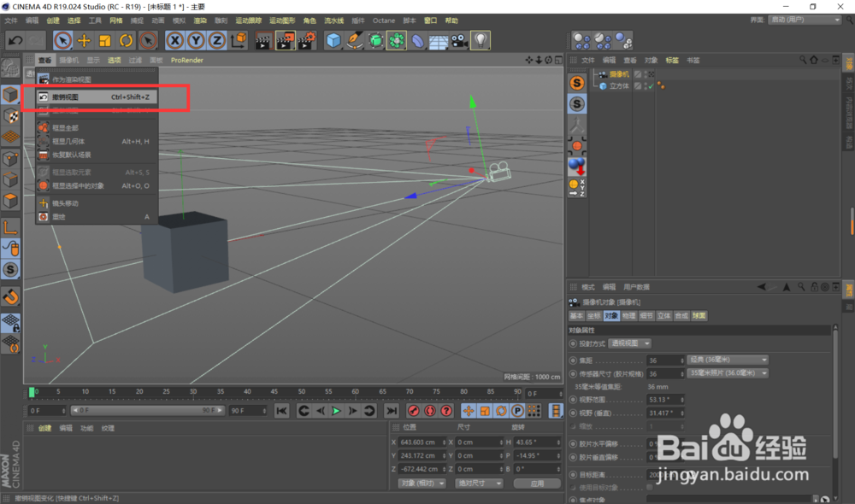Screen dimensions: 855x504
Task: Open 界面 layout dropdown 启动 (用户)
Action: [x=805, y=20]
